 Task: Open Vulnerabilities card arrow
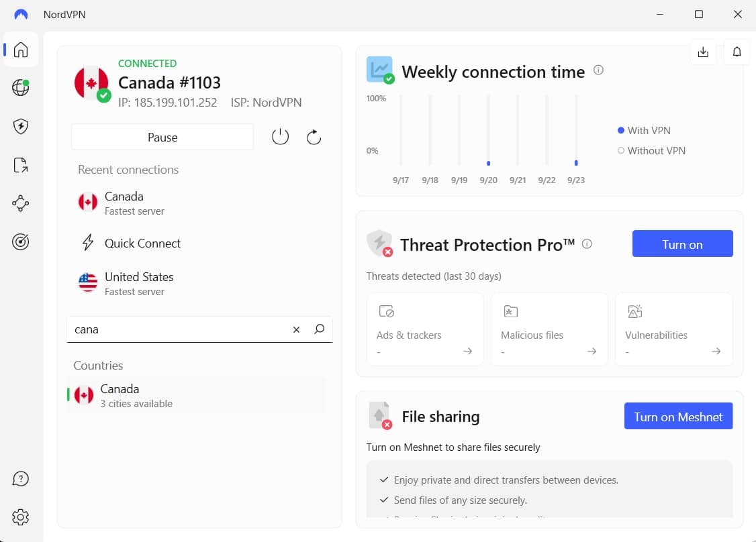tap(716, 351)
